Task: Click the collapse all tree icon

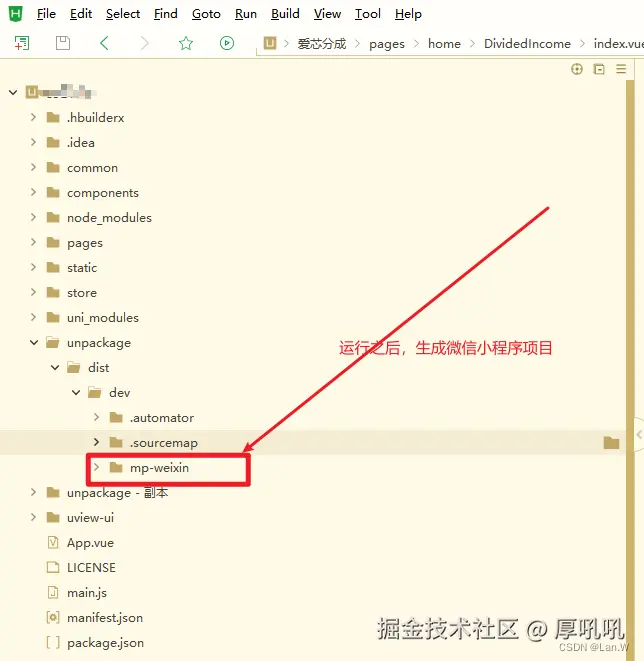Action: [599, 69]
